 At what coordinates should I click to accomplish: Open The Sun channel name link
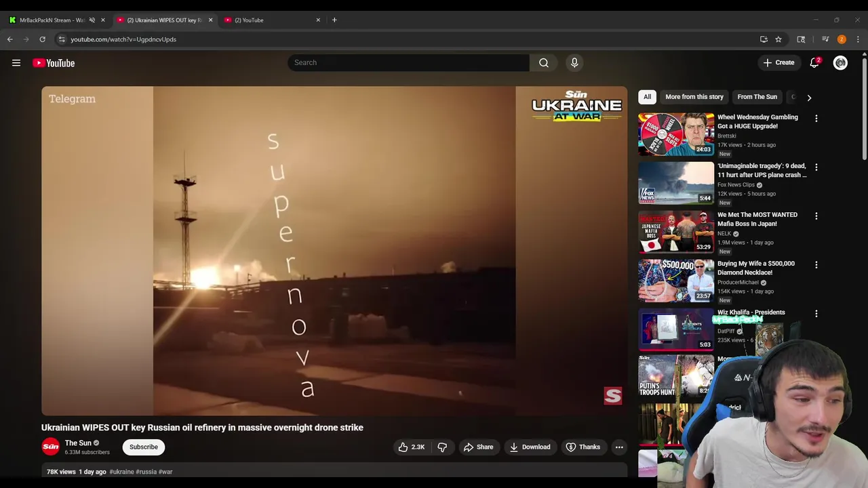tap(78, 443)
